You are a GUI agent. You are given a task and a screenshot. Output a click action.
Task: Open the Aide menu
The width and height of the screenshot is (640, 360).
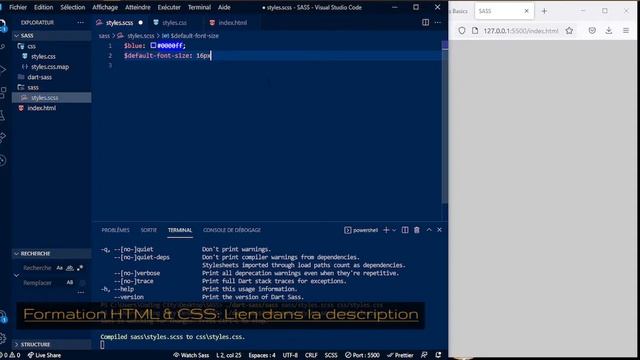(224, 7)
